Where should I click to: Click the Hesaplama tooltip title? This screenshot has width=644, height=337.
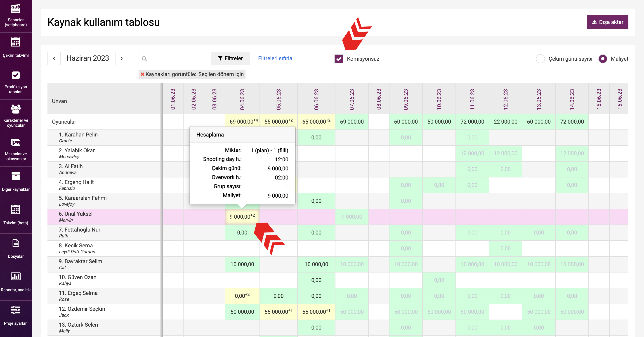[x=210, y=135]
